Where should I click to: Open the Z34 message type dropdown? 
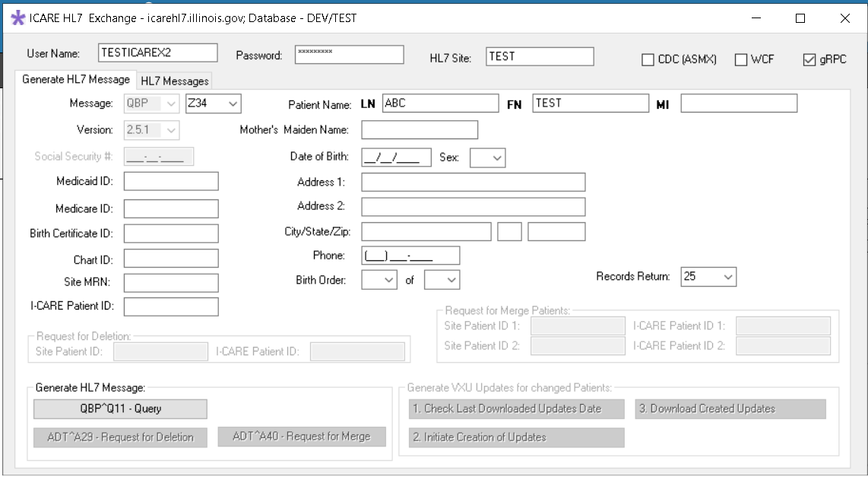(x=233, y=103)
